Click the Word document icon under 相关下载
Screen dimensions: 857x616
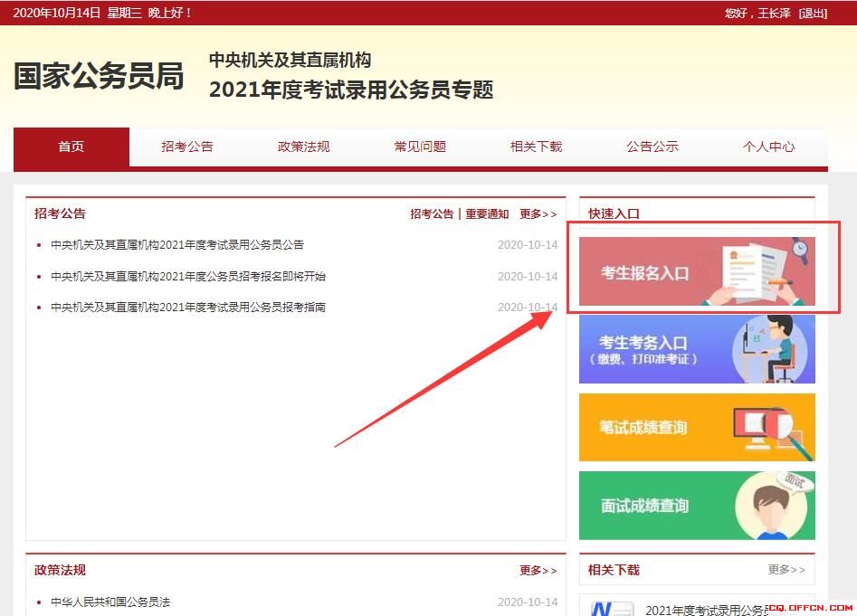tap(612, 609)
